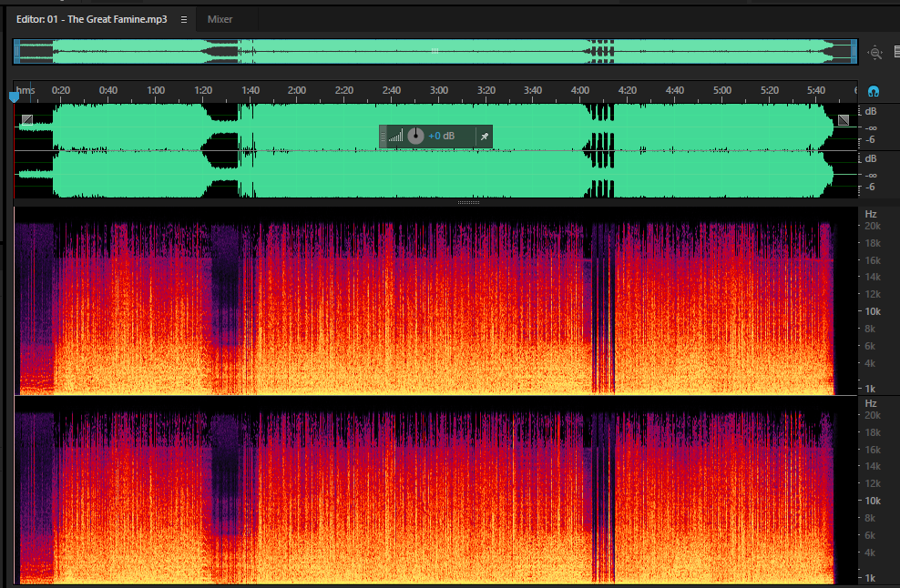The image size is (900, 588).
Task: Click 16k on the upper spectrogram frequency scale
Action: click(873, 260)
